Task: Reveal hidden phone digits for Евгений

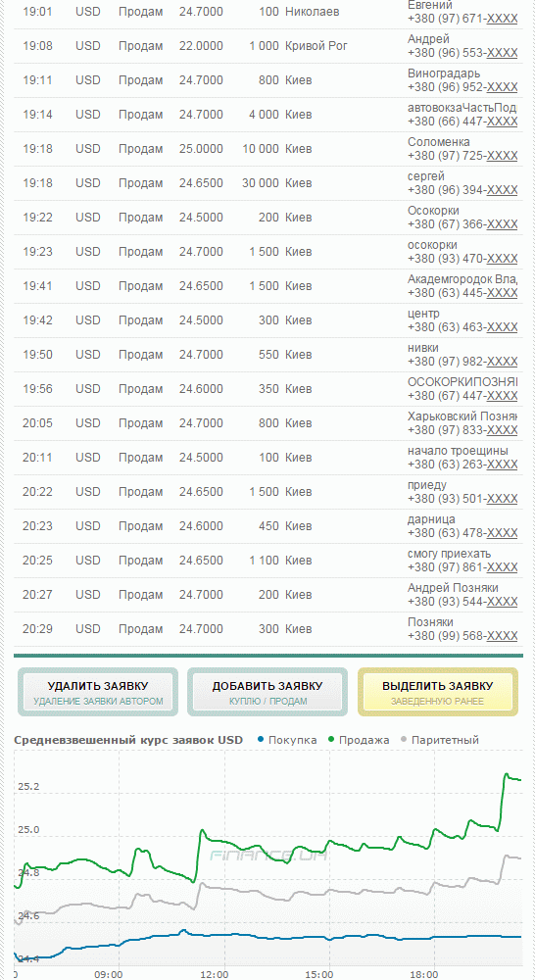Action: tap(502, 20)
